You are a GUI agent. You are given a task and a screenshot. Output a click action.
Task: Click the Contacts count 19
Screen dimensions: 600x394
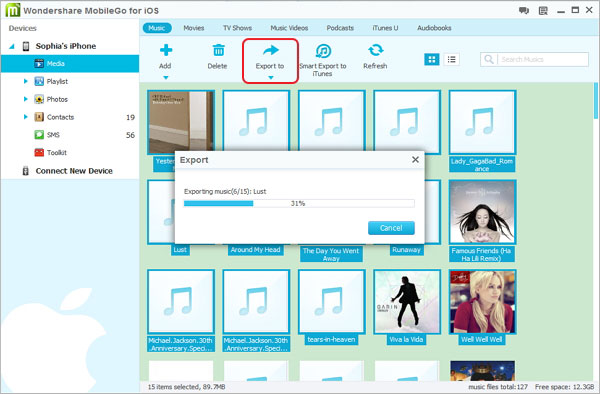(130, 117)
